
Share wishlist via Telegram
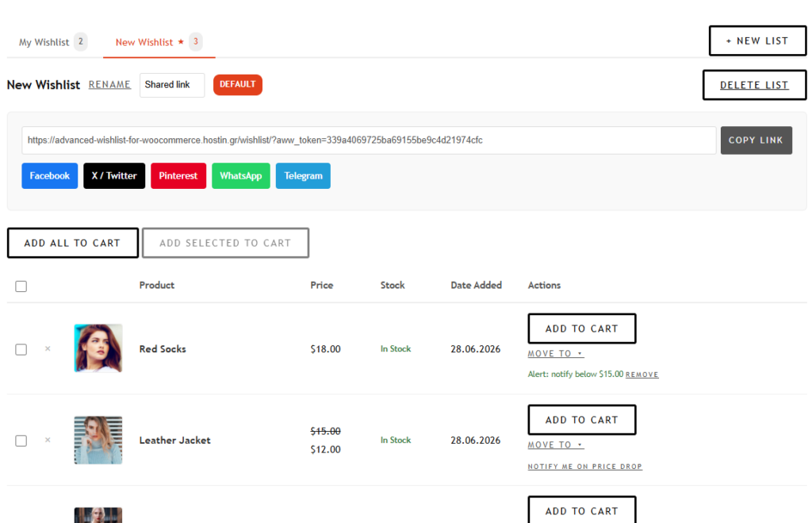[303, 175]
